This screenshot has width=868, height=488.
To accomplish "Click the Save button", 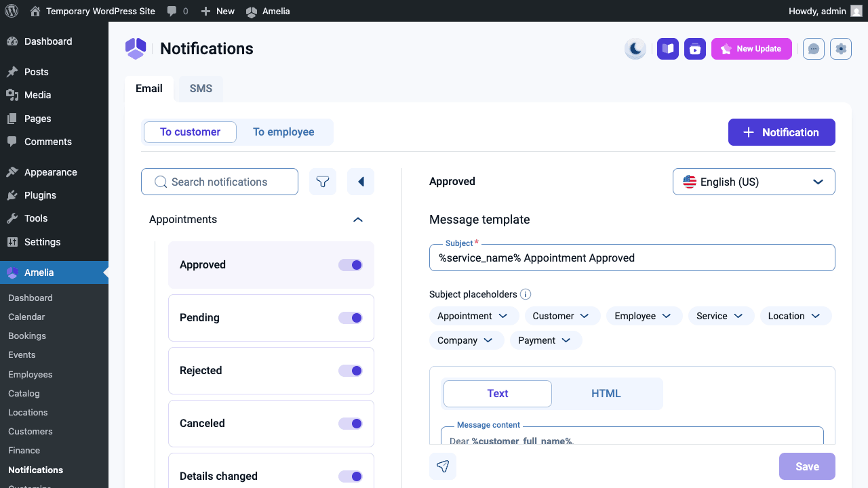I will click(x=807, y=466).
